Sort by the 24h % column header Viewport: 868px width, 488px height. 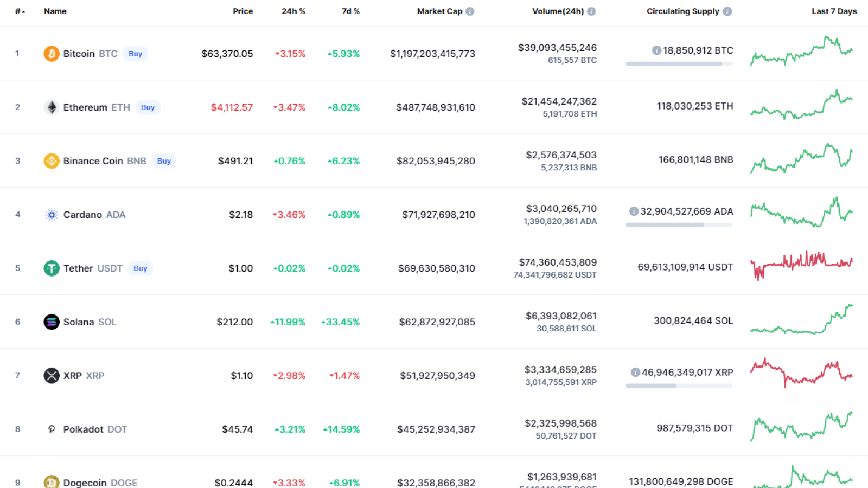coord(293,11)
